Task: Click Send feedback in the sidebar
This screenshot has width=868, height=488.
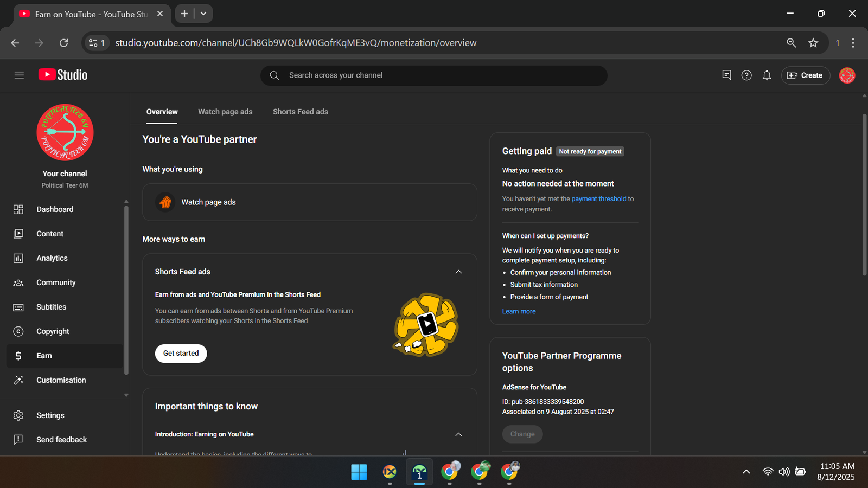Action: (65, 440)
